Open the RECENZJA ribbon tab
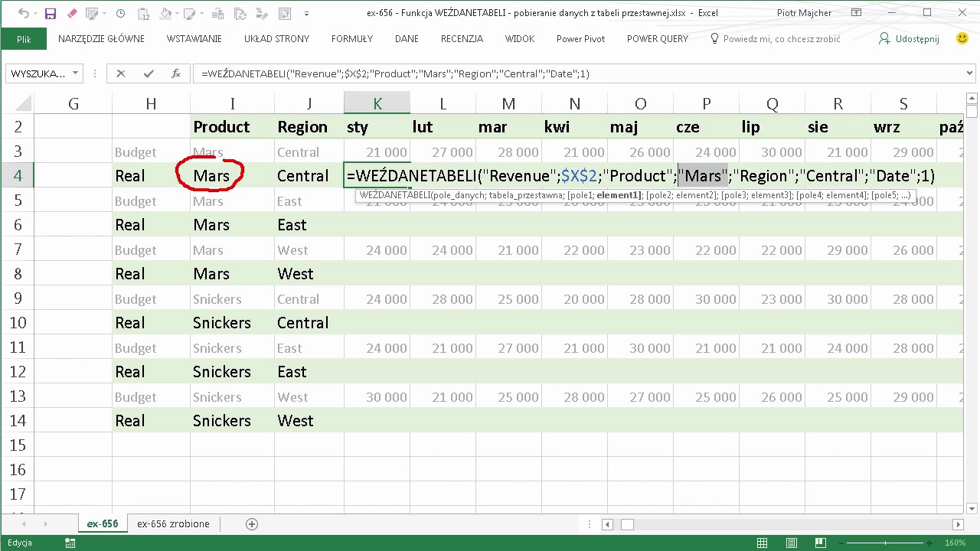The image size is (980, 551). pos(462,39)
